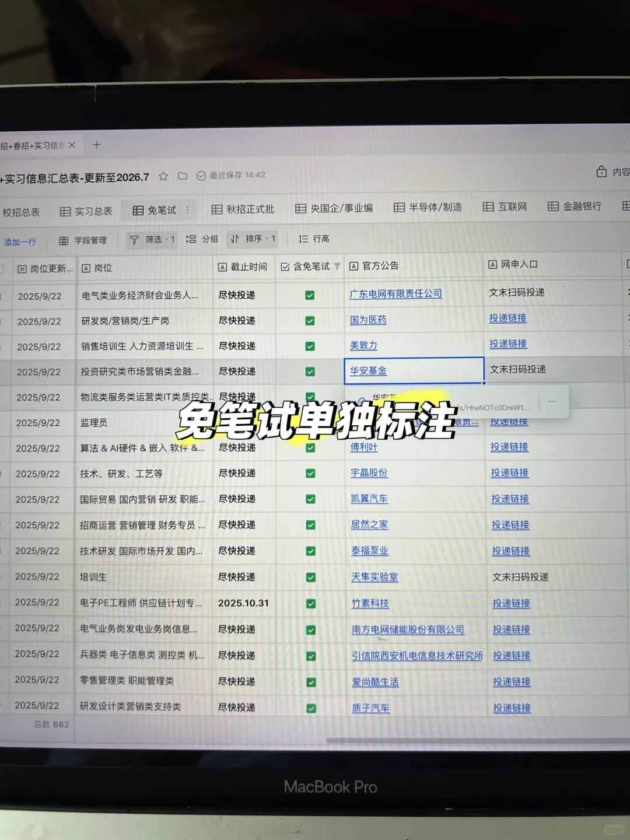
Task: Go to the 互联网 tab
Action: click(505, 206)
